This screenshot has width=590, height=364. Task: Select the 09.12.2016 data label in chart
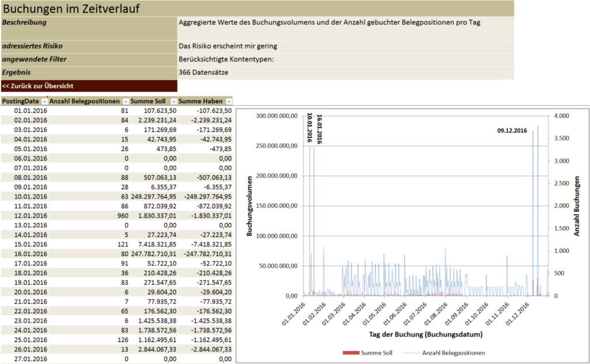tap(512, 131)
